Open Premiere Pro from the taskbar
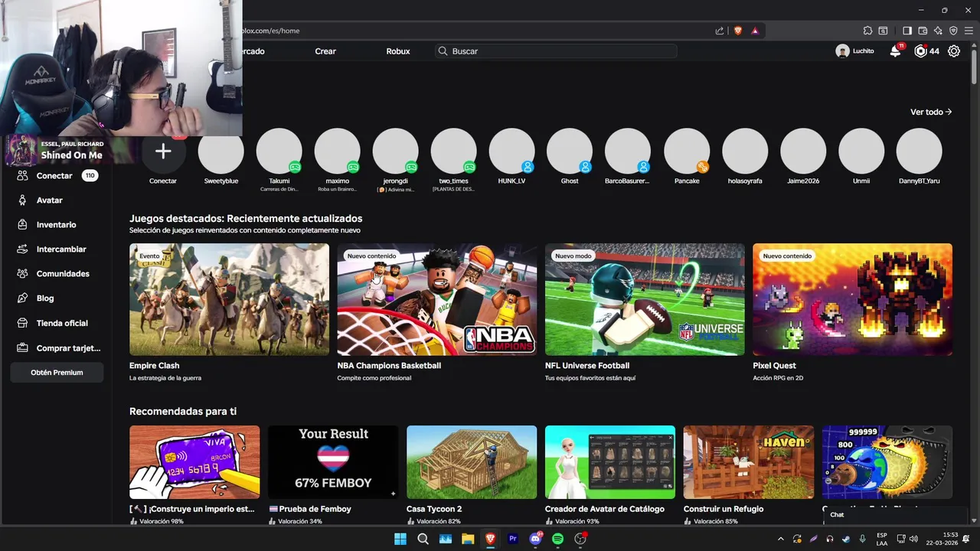This screenshot has height=551, width=980. pos(513,539)
